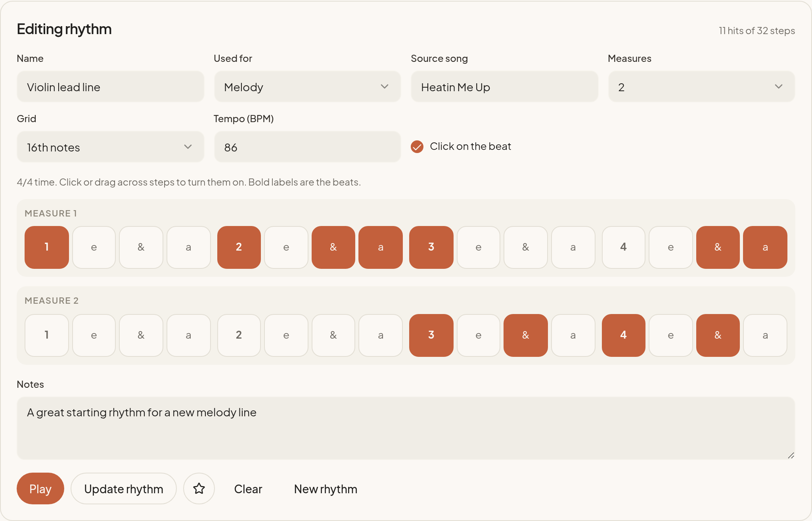Click the '11 hits of 32 steps' counter
The image size is (812, 521).
coord(757,31)
